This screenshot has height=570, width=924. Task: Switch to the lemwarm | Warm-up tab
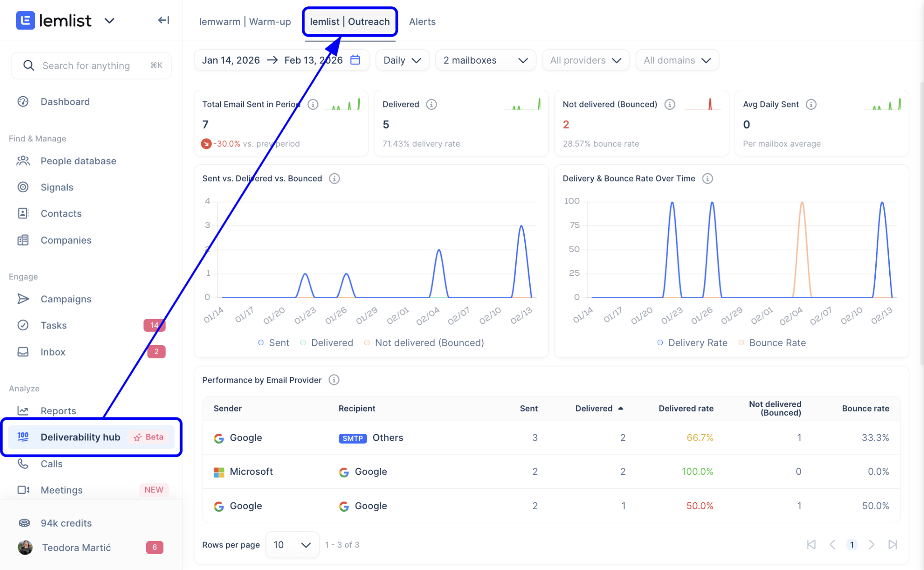245,22
